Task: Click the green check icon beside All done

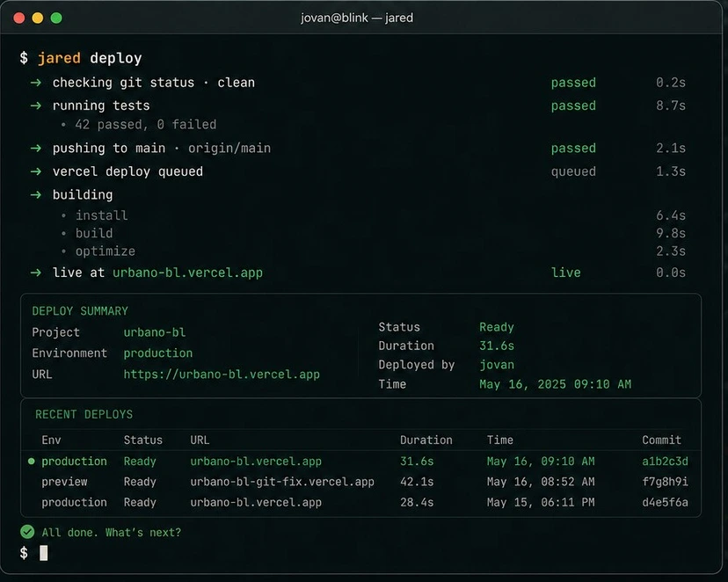Action: pos(27,532)
